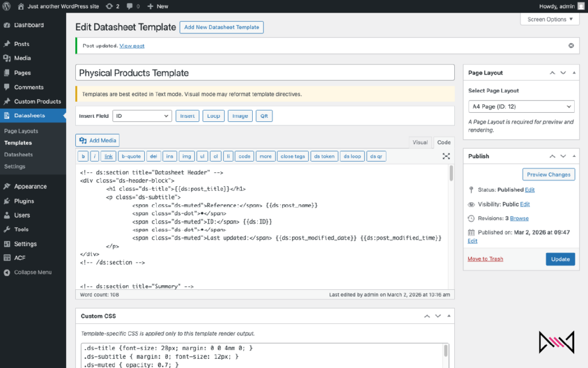
Task: Open Page Layouts submenu item
Action: [21, 131]
